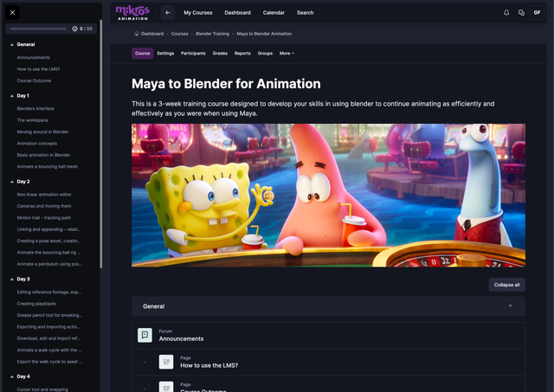The width and height of the screenshot is (554, 392).
Task: Click the course progress bar
Action: tap(38, 29)
